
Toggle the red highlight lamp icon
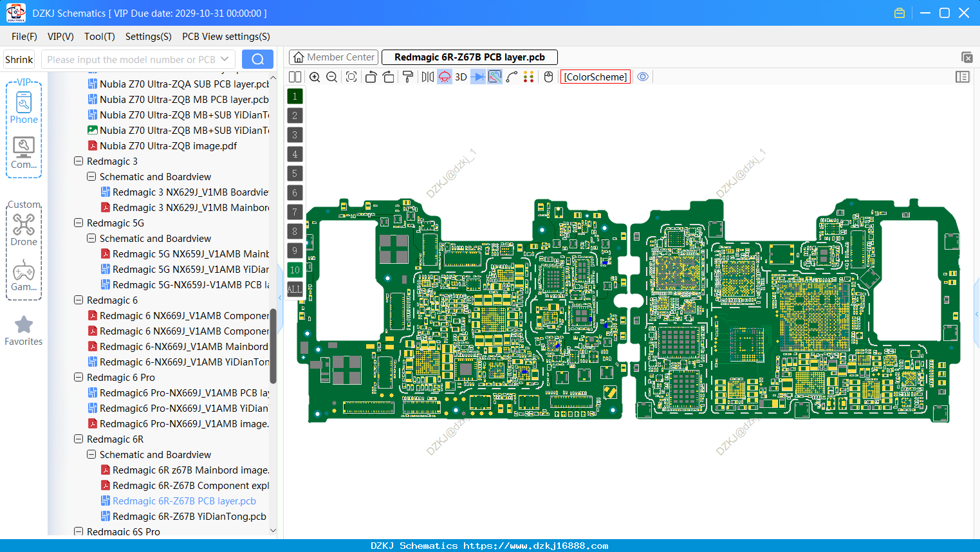click(445, 77)
